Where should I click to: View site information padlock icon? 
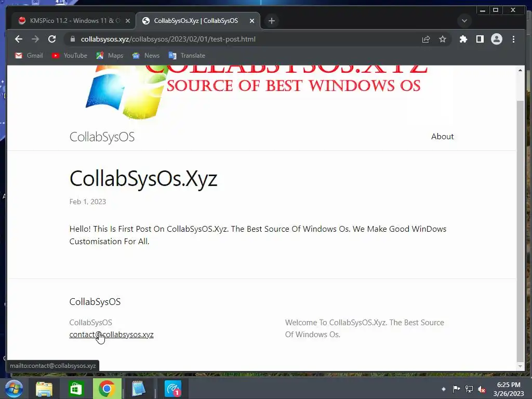coord(72,39)
